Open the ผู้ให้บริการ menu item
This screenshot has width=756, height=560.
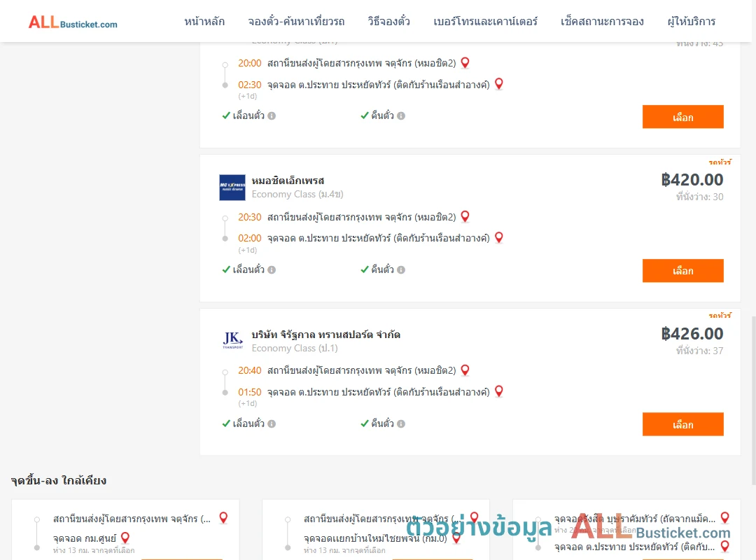pyautogui.click(x=692, y=21)
